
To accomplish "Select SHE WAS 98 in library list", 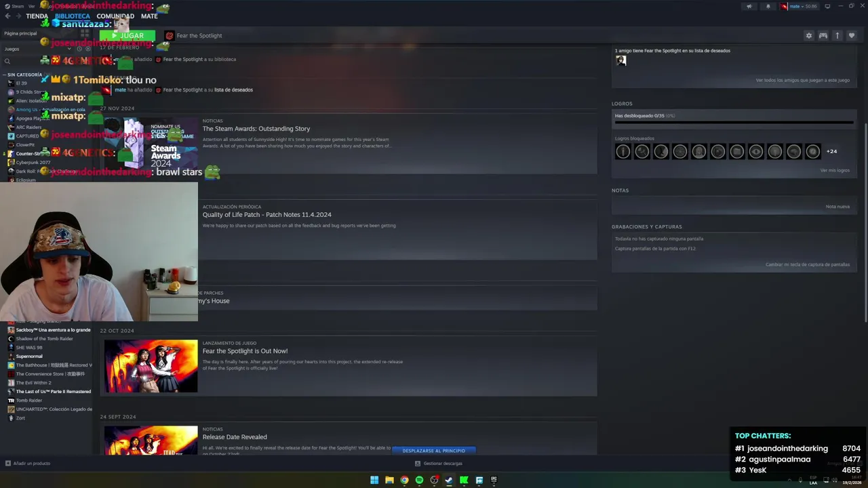I will click(29, 348).
